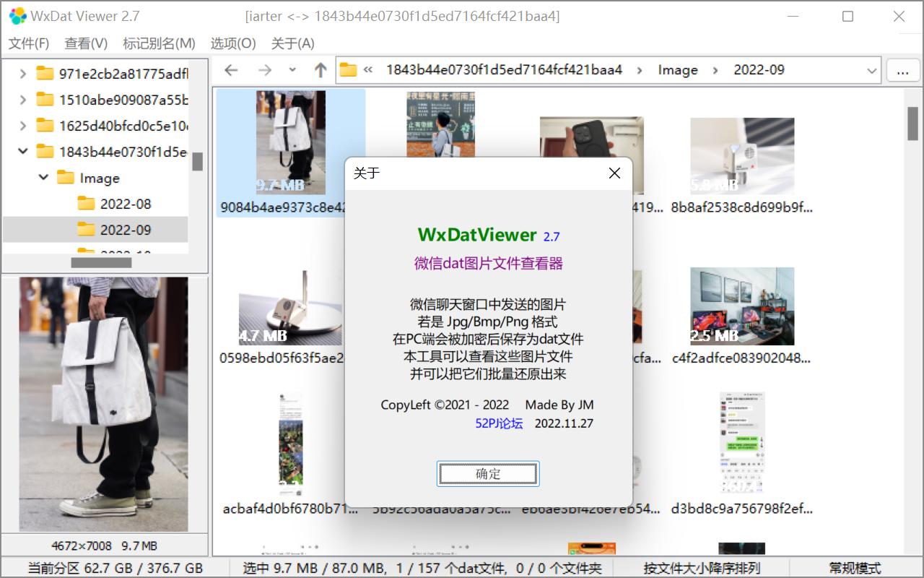Open the 标记别名(M) menu

(x=159, y=43)
